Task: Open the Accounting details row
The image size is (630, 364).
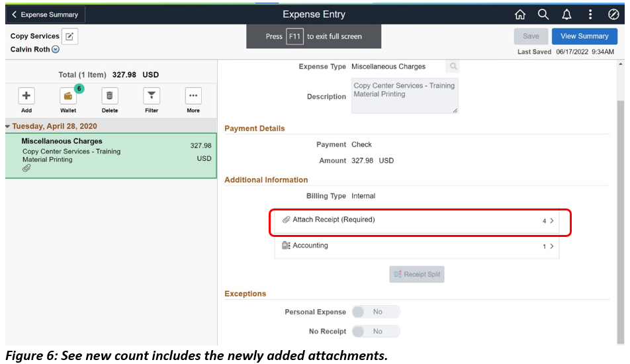Action: (x=417, y=246)
